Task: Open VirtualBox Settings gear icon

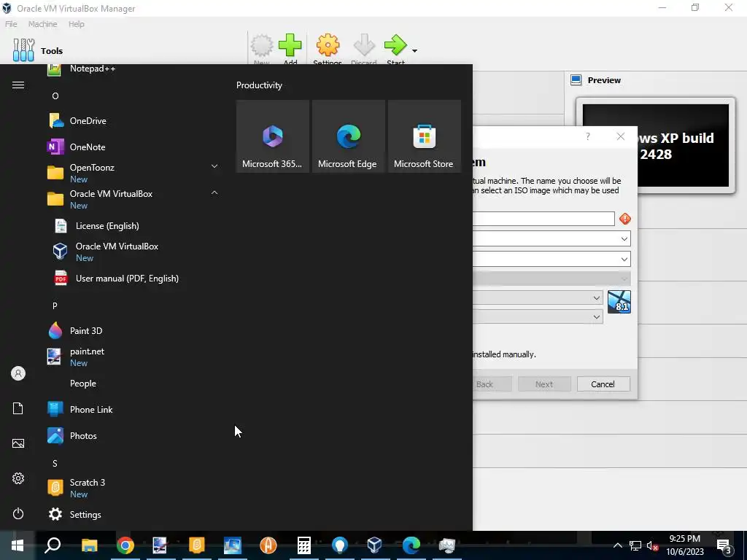Action: coord(328,46)
